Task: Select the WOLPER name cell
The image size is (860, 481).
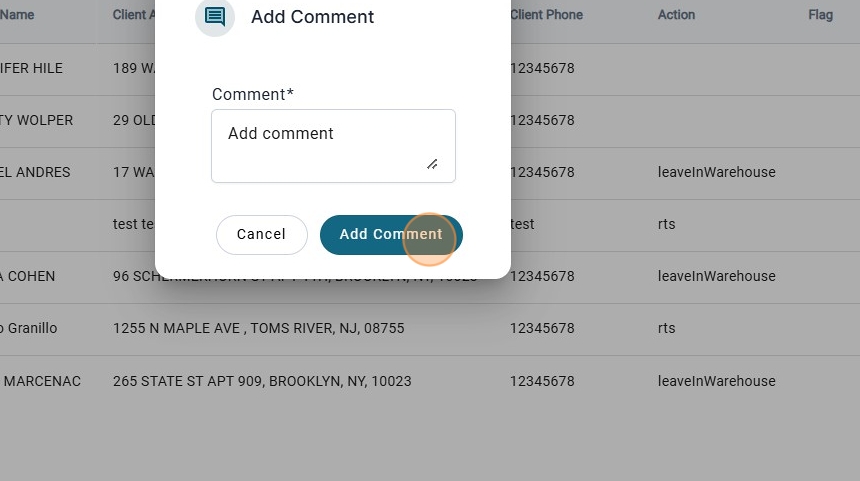Action: [x=37, y=121]
